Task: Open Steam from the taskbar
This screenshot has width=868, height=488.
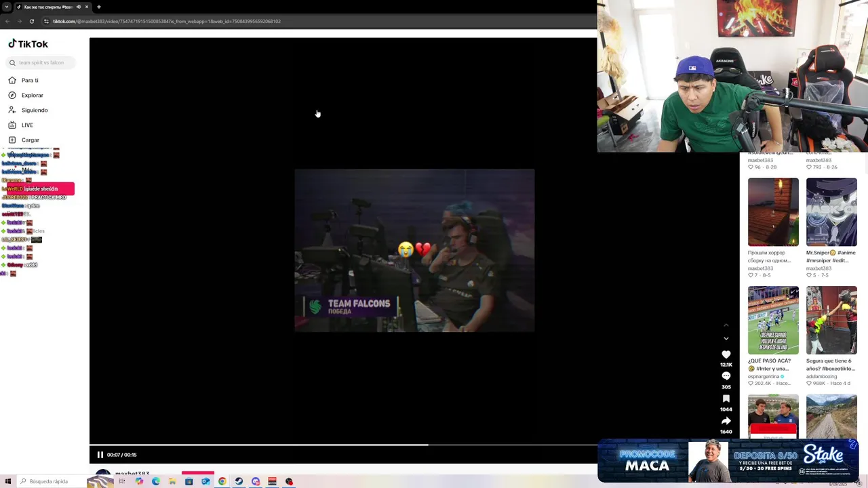Action: coord(239,481)
